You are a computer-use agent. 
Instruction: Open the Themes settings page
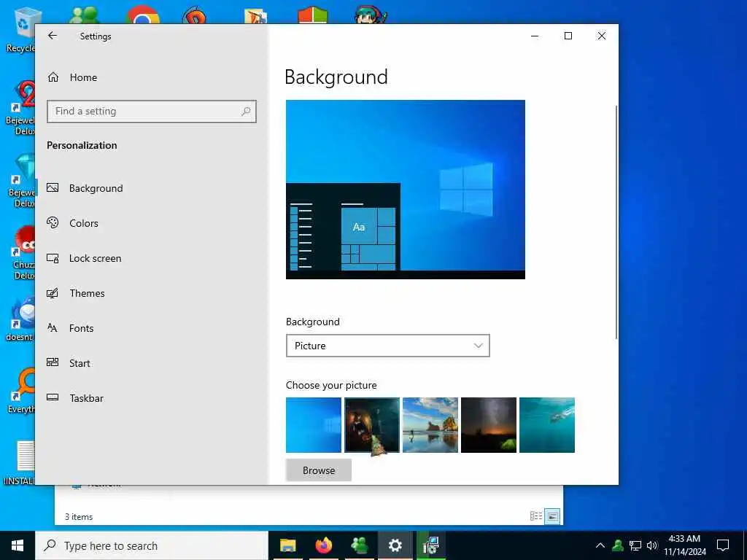coord(88,293)
